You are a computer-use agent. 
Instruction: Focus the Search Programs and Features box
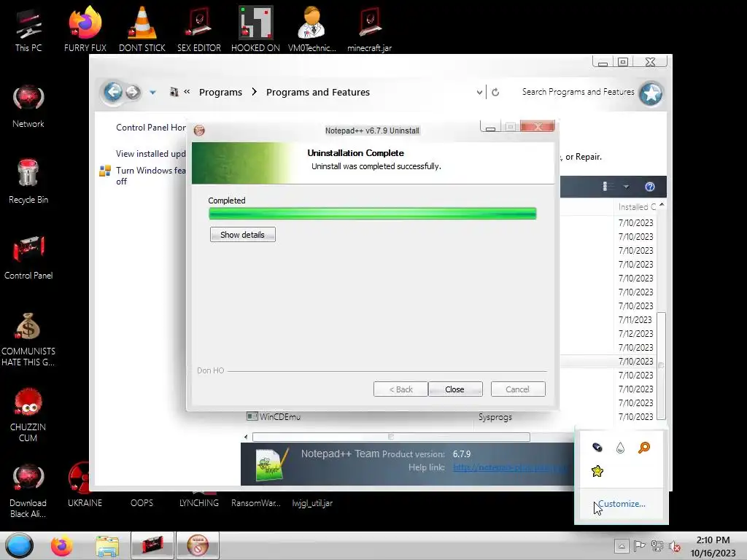[578, 92]
